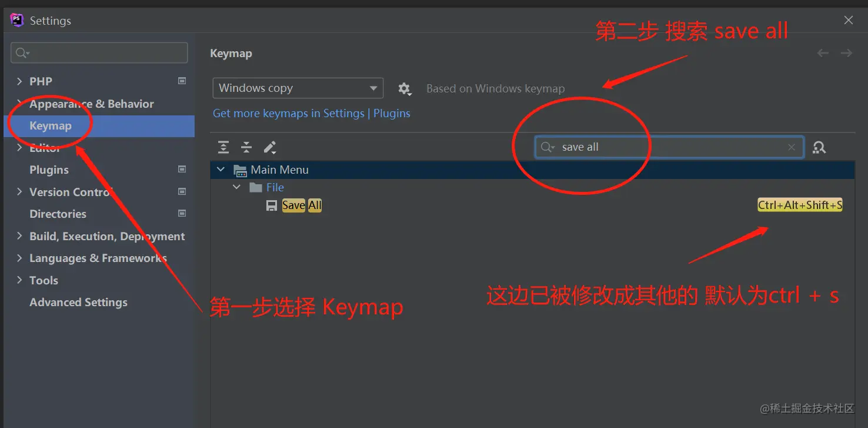Click the Expand All icon in Keymap toolbar
The width and height of the screenshot is (868, 428).
(223, 147)
